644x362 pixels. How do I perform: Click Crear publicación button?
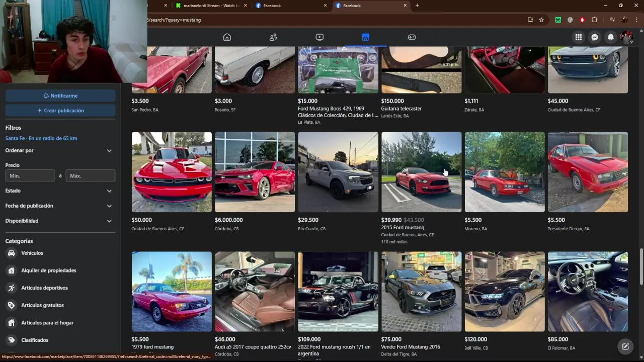[x=60, y=111]
